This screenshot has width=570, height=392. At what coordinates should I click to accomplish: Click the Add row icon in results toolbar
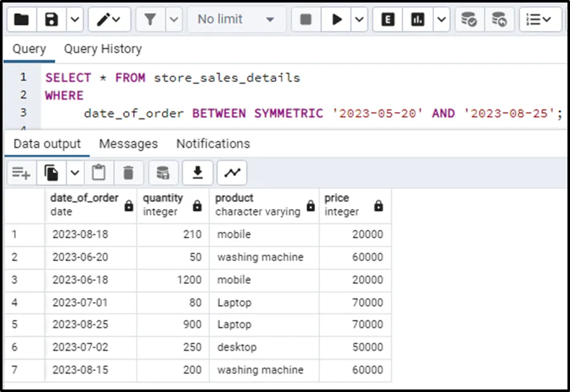point(21,172)
